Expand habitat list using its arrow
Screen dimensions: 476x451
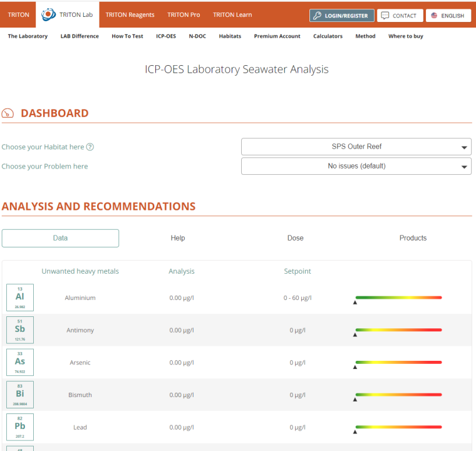tap(464, 147)
